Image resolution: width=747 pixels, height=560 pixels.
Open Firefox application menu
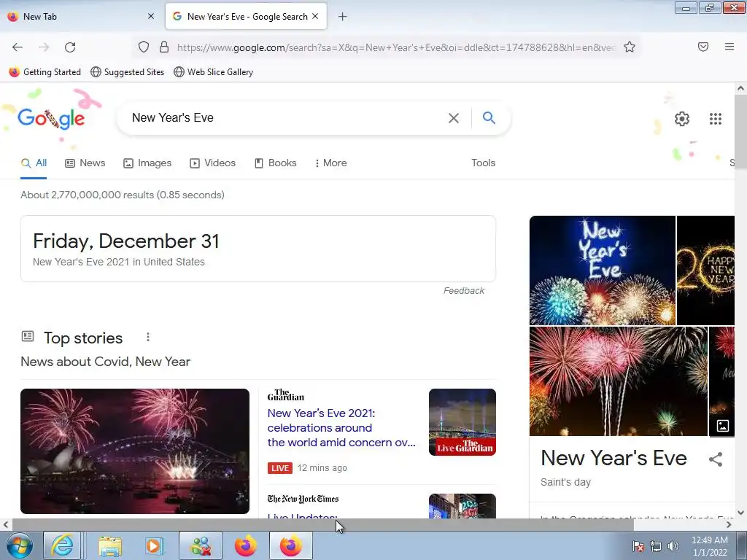click(x=729, y=47)
